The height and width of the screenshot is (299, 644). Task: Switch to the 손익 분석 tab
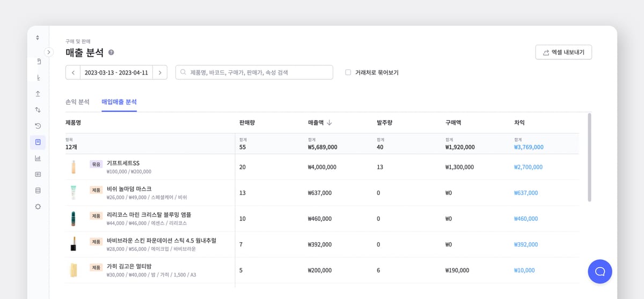pos(77,102)
